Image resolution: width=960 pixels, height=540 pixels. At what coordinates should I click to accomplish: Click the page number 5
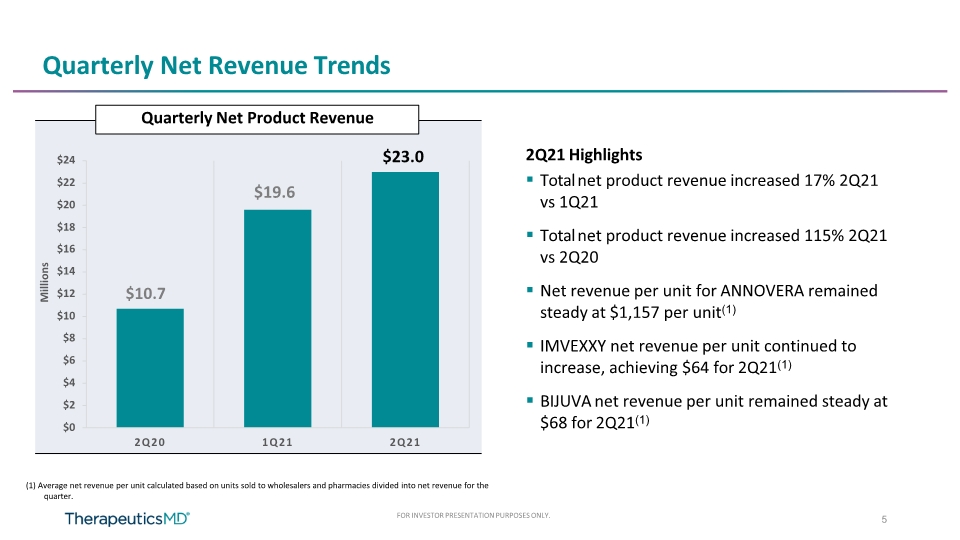point(884,519)
